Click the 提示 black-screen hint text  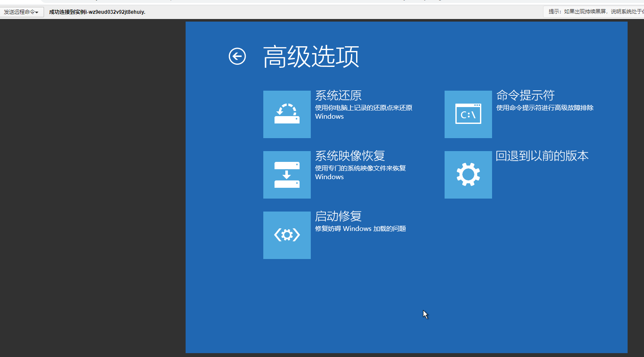595,12
